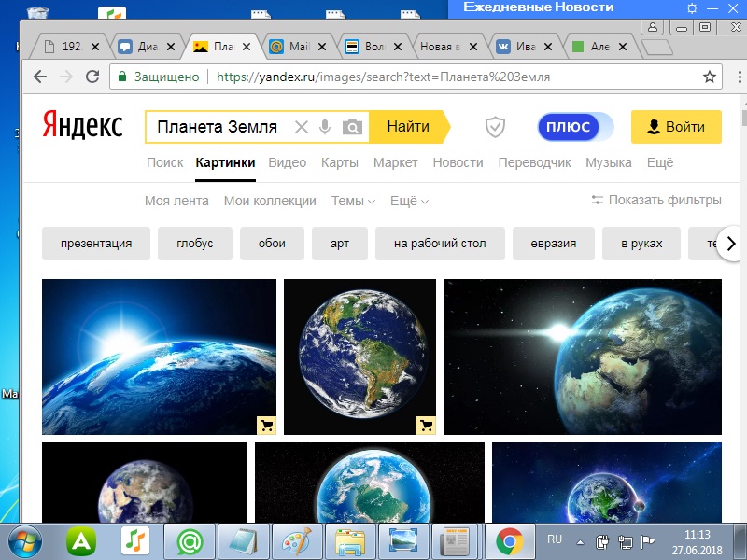This screenshot has height=560, width=747.
Task: Switch to the 192 browser tab
Action: (x=72, y=47)
